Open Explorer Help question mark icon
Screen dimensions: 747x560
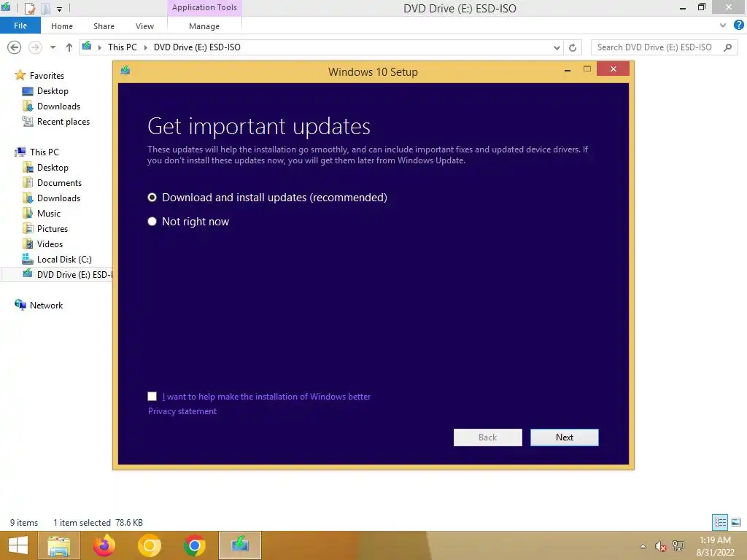[738, 26]
